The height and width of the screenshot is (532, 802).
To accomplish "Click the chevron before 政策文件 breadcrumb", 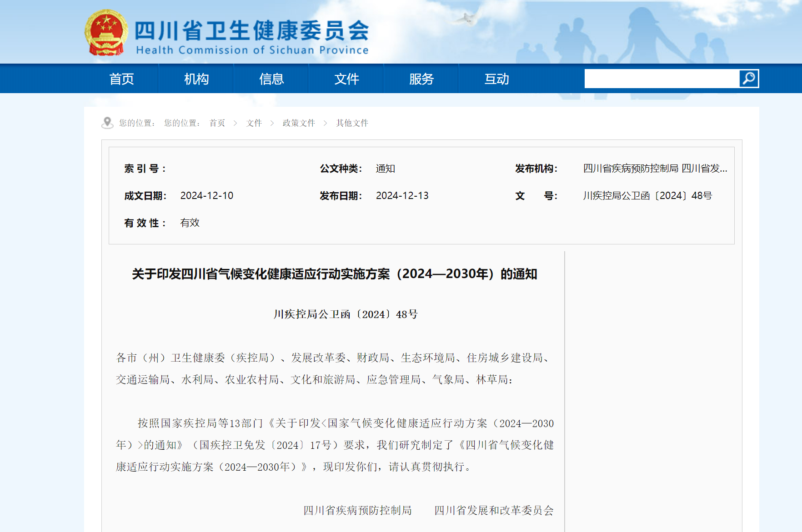I will (x=272, y=123).
